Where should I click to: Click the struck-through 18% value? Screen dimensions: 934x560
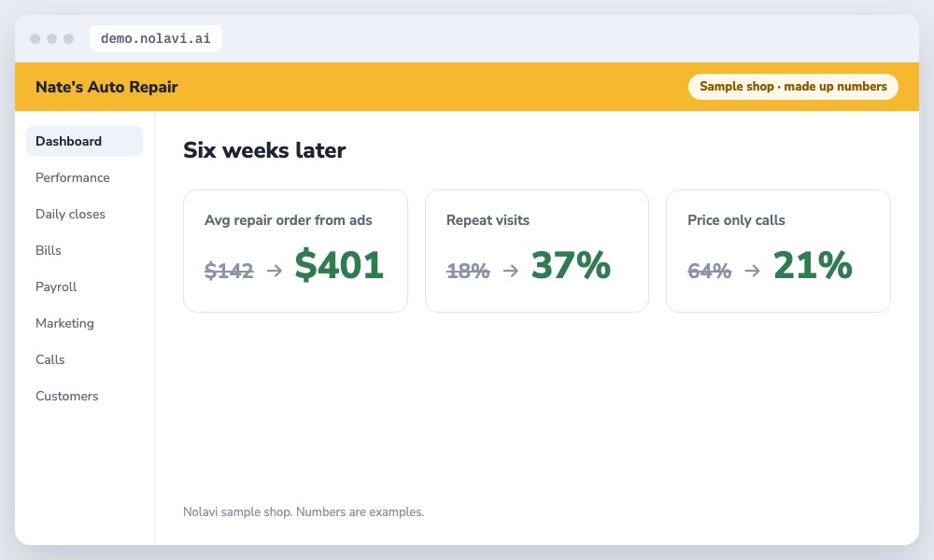[x=468, y=271]
